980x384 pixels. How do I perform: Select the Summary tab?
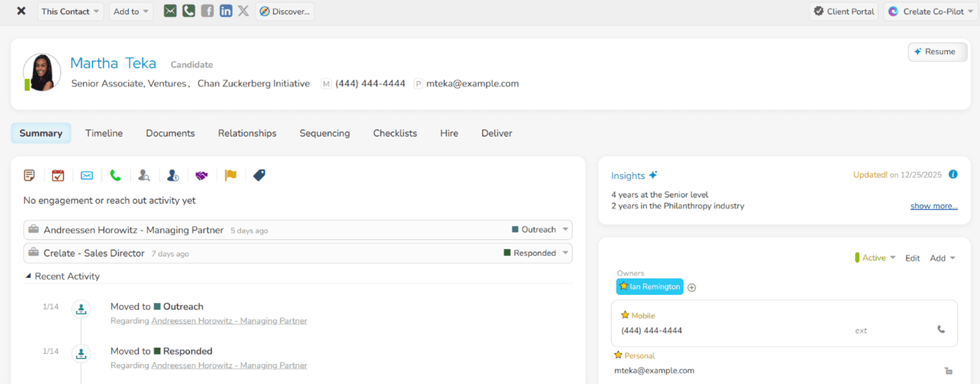pyautogui.click(x=41, y=133)
